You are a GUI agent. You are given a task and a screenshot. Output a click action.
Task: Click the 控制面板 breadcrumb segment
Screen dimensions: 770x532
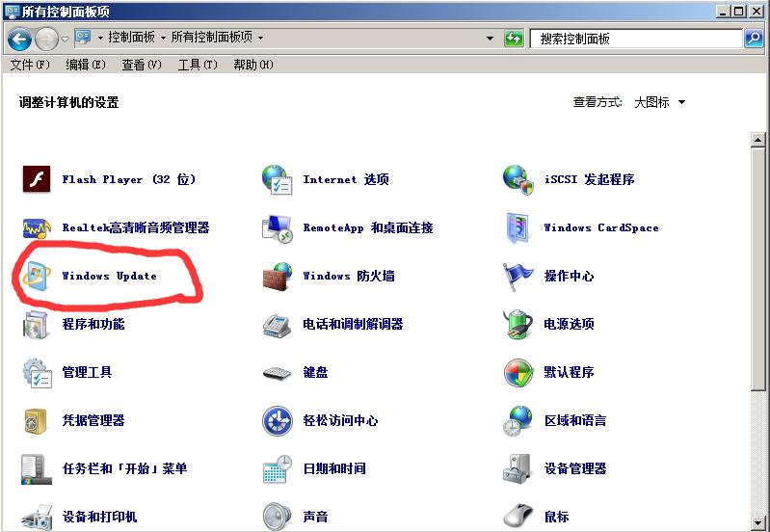[x=131, y=38]
